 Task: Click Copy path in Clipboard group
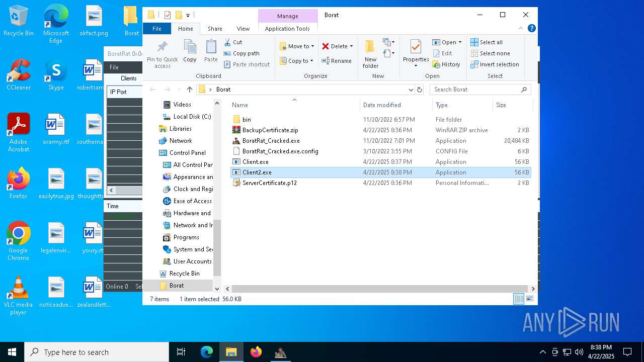tap(242, 53)
